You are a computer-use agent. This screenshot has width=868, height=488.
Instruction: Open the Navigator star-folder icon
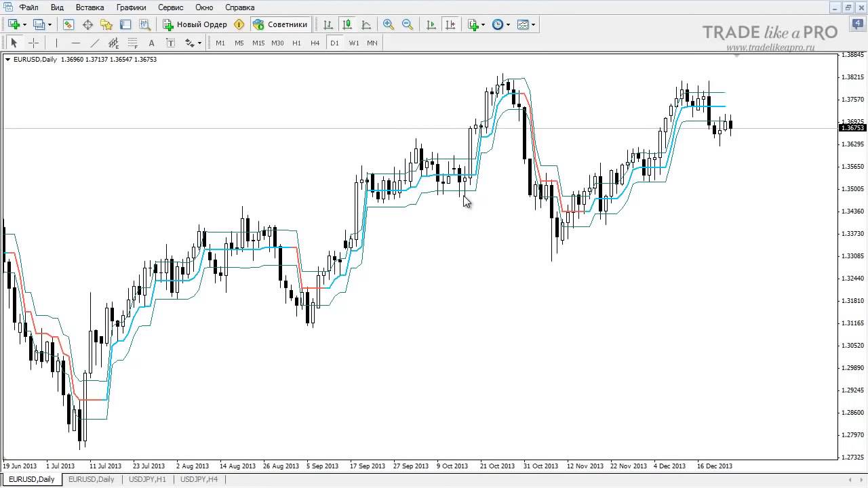tap(106, 24)
